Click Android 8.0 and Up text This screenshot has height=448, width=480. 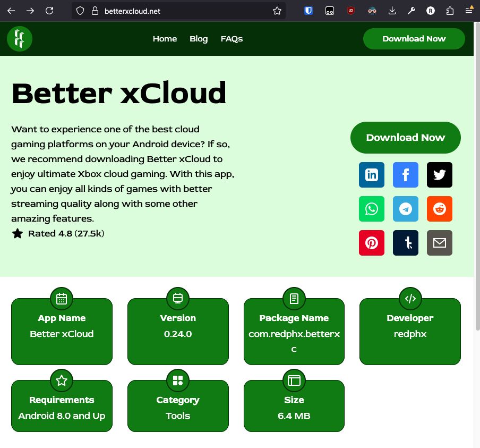pyautogui.click(x=62, y=416)
